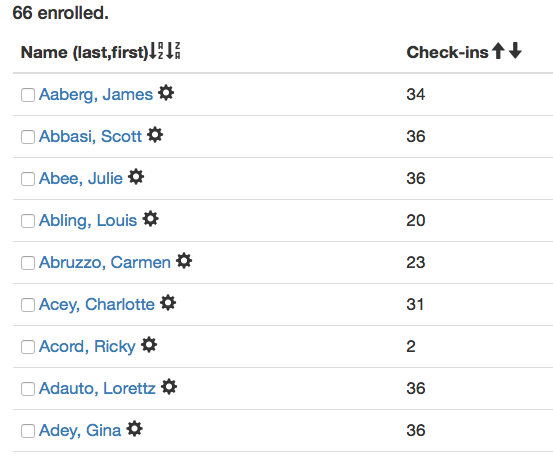This screenshot has height=460, width=553.
Task: Open gear settings for Adey, Gina
Action: [134, 429]
